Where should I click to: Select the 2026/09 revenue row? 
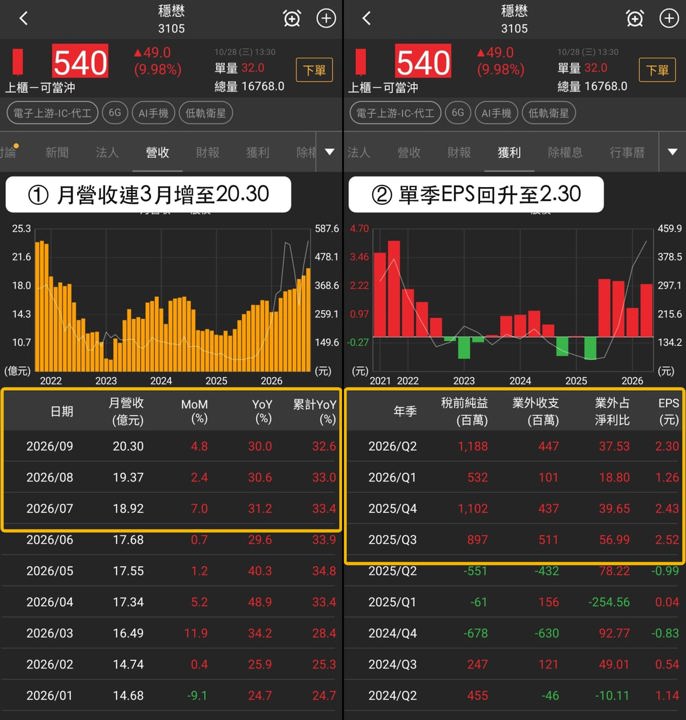(x=171, y=446)
